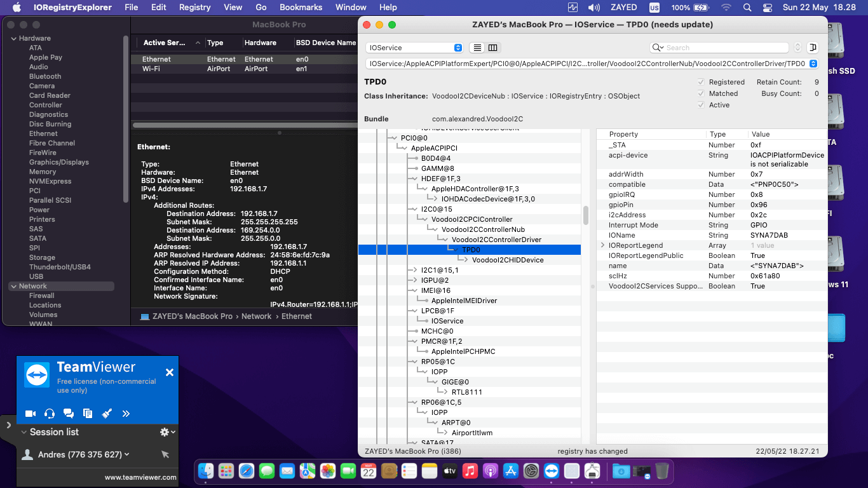Open Safari from the Dock
Screen dimensions: 868x488
point(247,471)
